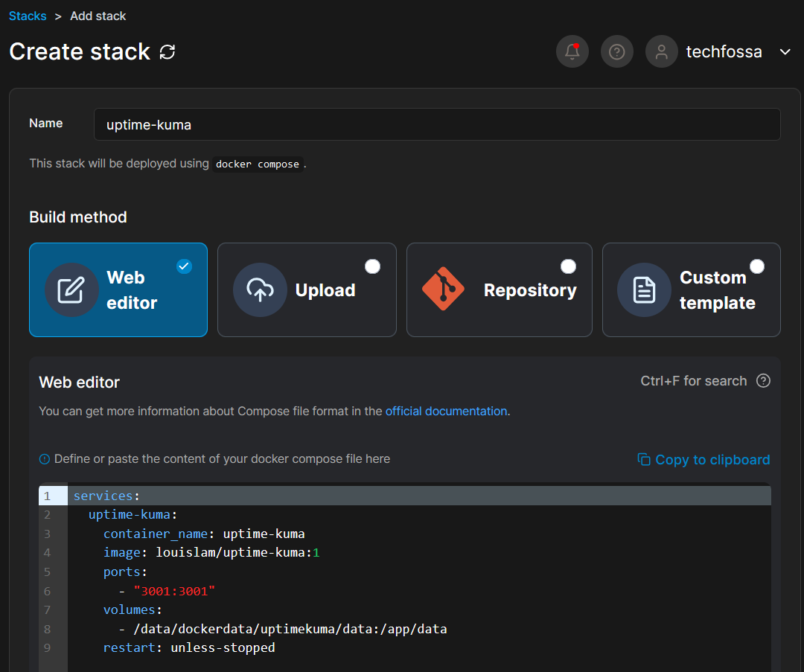Open the notifications bell icon
The width and height of the screenshot is (804, 672).
(572, 52)
